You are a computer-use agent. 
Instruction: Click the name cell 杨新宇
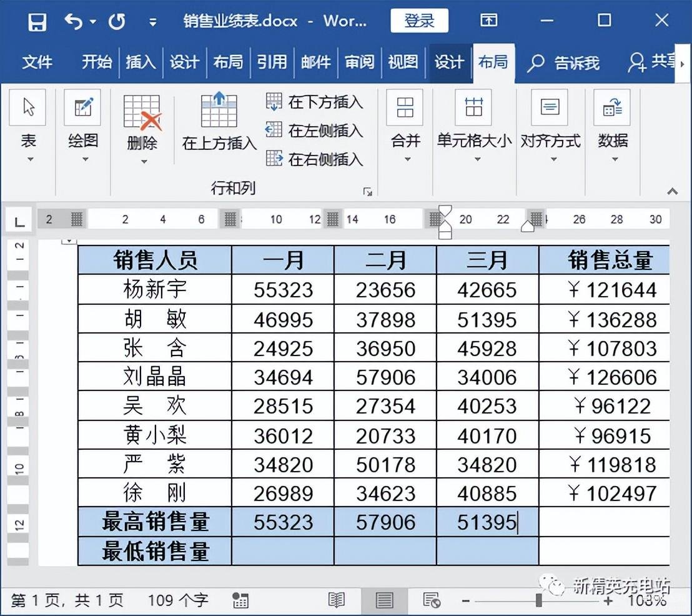155,289
